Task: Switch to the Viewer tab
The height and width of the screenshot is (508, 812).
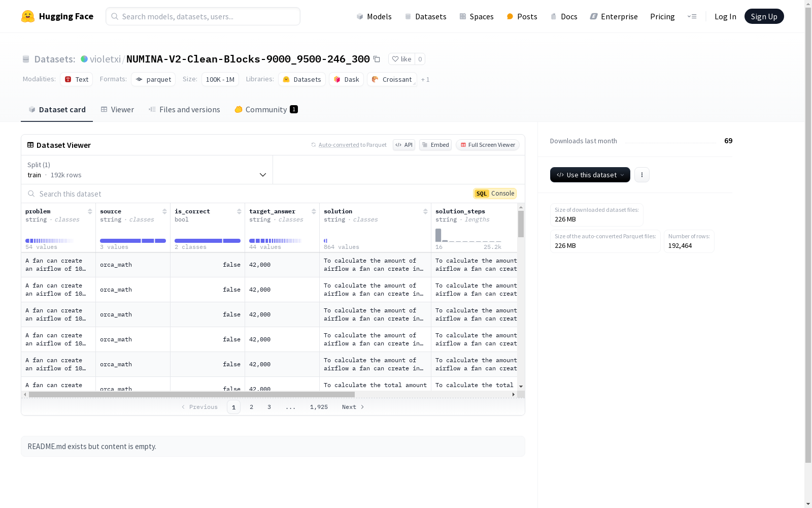Action: (x=117, y=110)
